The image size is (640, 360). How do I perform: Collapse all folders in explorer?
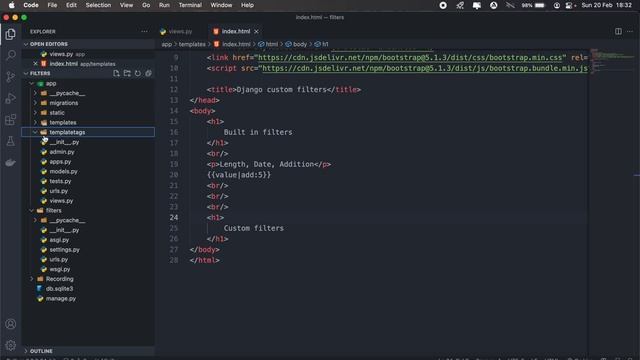(148, 73)
